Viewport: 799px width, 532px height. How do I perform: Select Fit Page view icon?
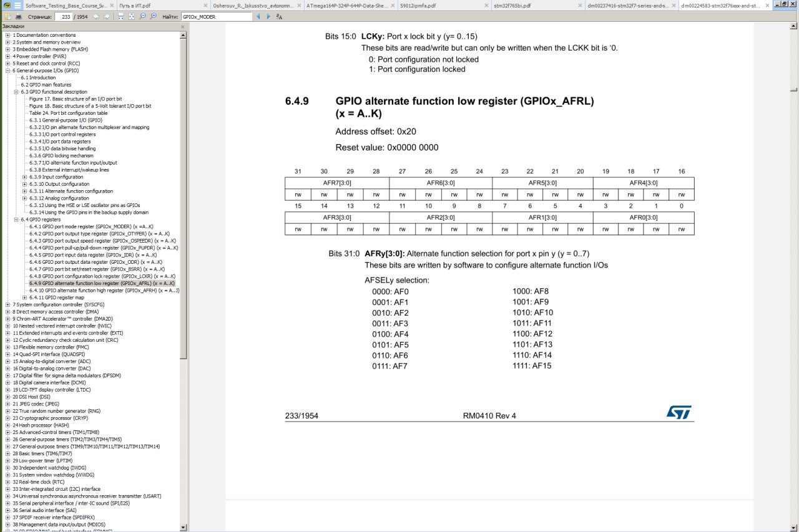tap(132, 16)
